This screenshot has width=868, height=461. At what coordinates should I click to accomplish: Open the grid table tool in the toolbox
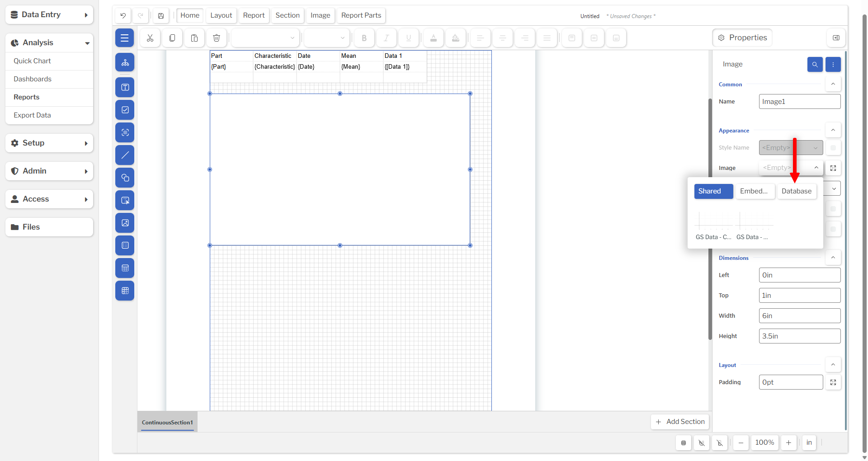pos(125,291)
